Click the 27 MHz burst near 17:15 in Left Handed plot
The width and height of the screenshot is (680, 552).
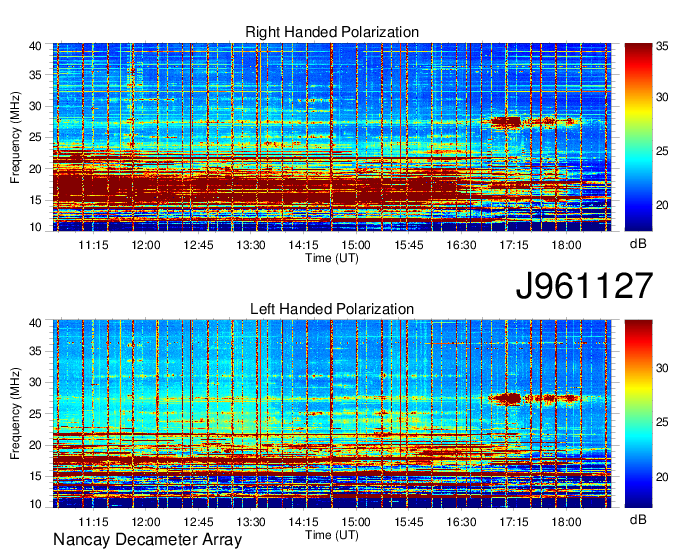[505, 398]
